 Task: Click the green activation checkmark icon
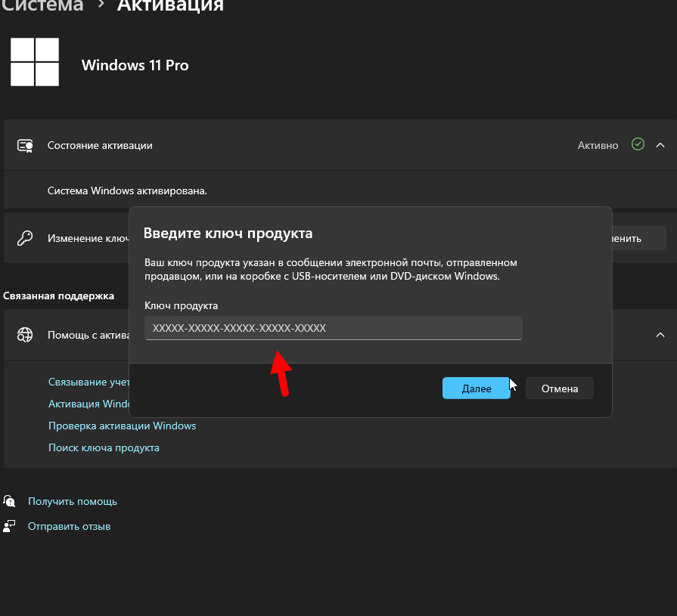pos(638,144)
